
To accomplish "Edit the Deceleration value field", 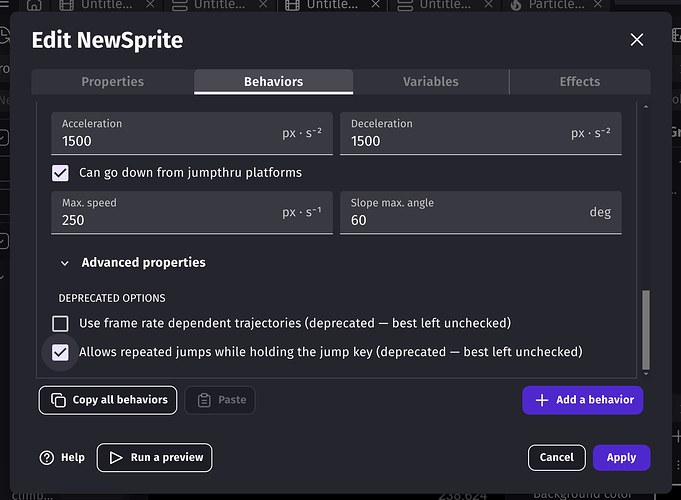I will [x=481, y=133].
